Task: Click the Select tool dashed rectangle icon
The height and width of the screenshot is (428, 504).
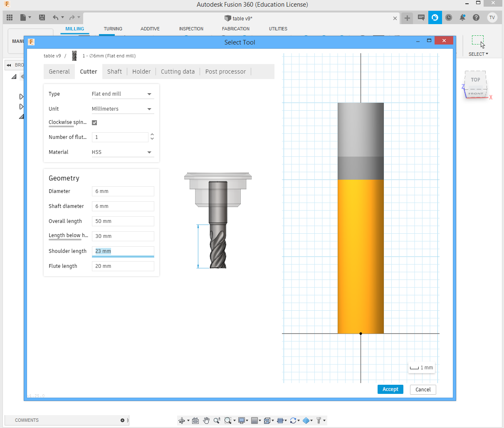Action: (x=478, y=42)
